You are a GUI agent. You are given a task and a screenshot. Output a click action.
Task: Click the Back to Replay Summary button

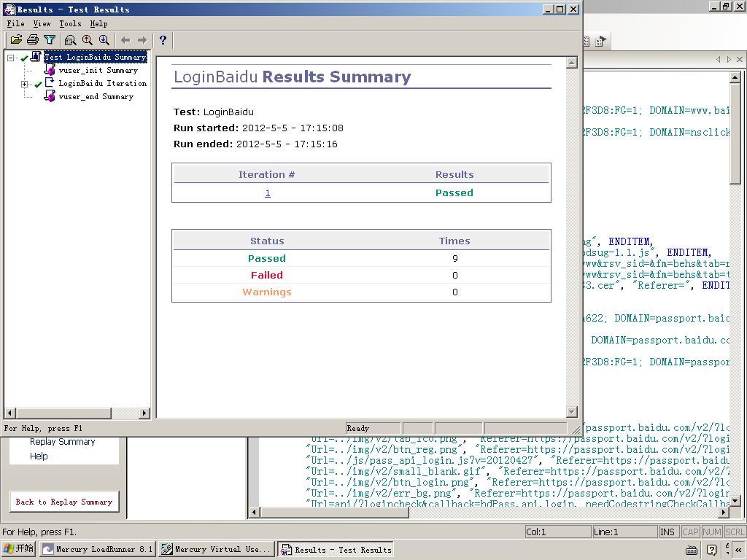click(64, 502)
